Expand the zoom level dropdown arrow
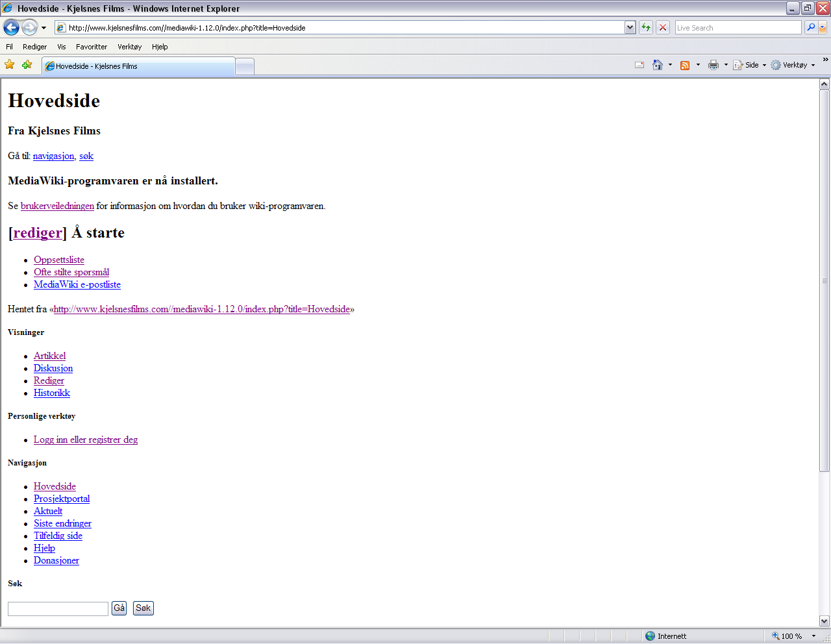Screen dimensions: 831x644 click(x=813, y=636)
